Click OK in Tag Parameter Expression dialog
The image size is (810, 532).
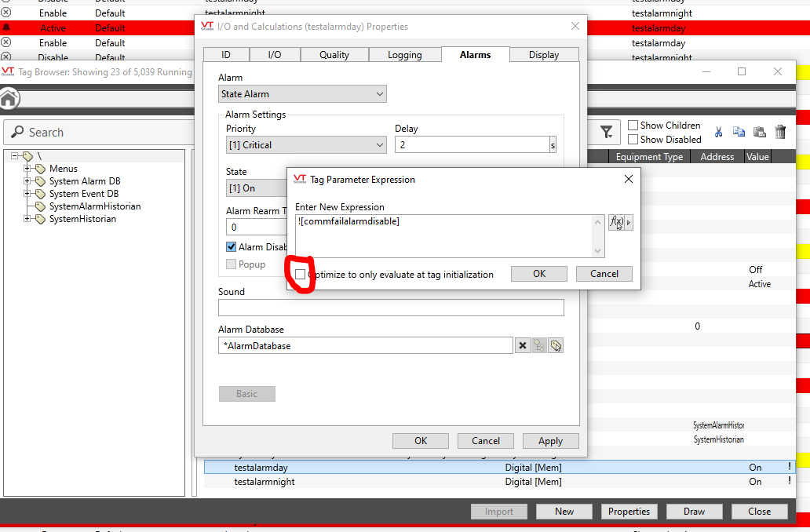coord(538,274)
